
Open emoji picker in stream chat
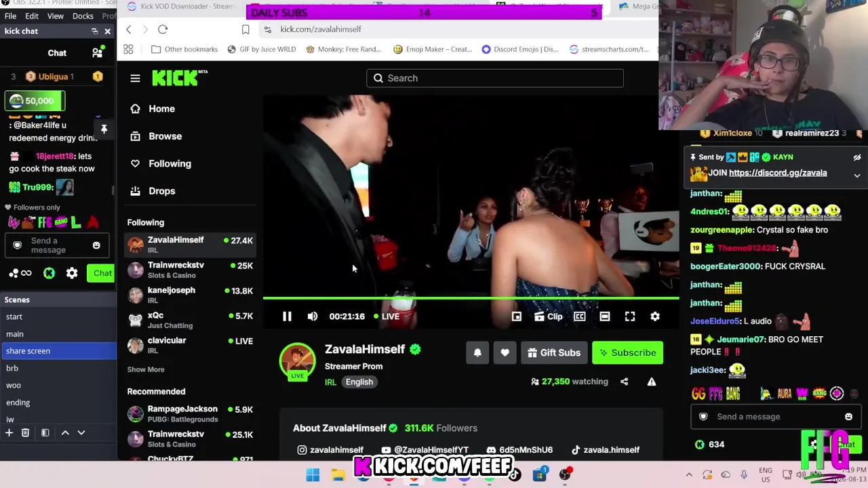click(848, 417)
